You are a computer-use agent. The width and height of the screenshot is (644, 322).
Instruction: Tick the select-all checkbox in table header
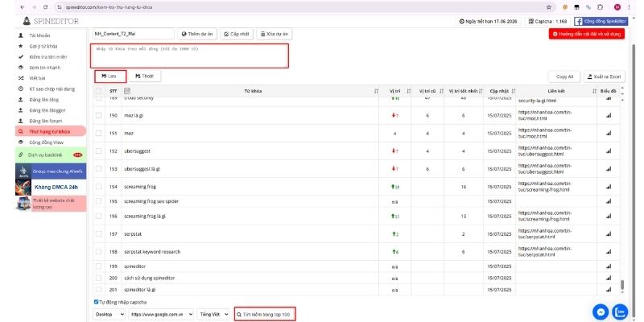click(x=98, y=91)
